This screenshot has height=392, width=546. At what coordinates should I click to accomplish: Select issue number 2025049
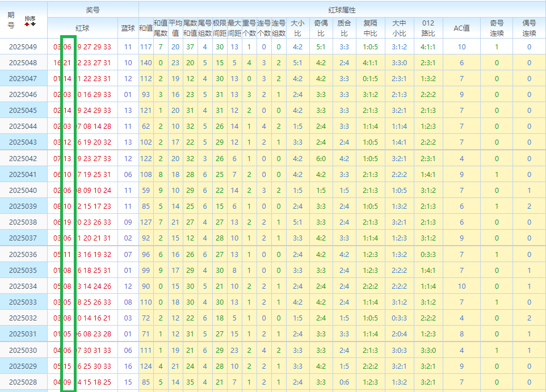click(x=23, y=47)
